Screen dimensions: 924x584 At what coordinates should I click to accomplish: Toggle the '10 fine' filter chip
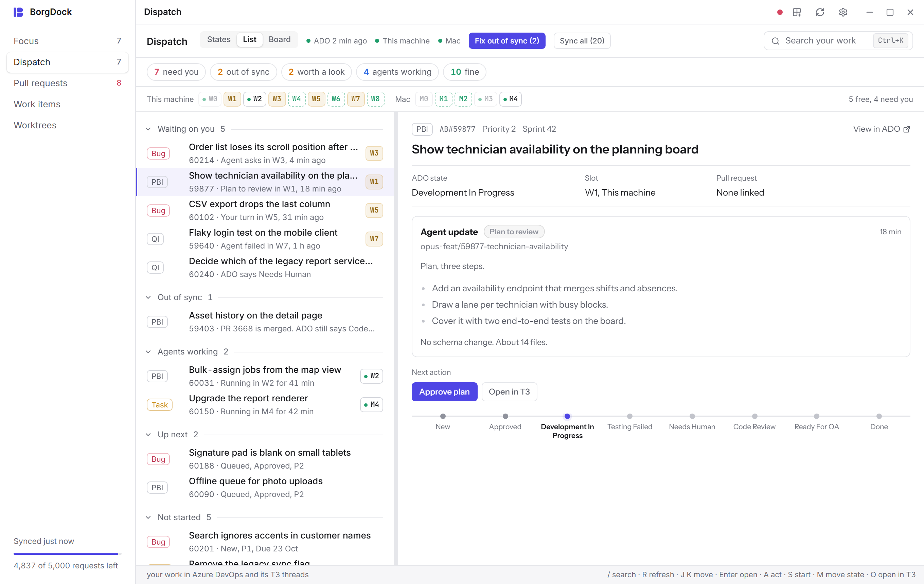(x=465, y=72)
